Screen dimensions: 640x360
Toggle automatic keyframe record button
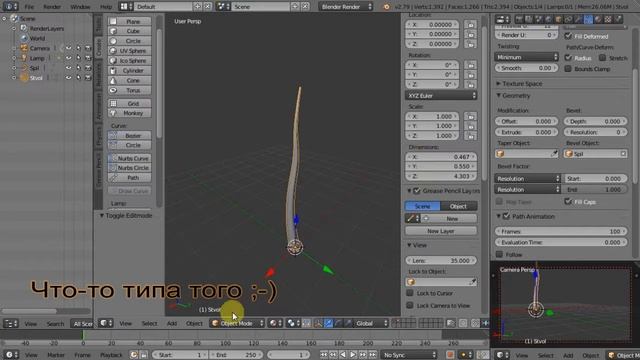[x=450, y=355]
